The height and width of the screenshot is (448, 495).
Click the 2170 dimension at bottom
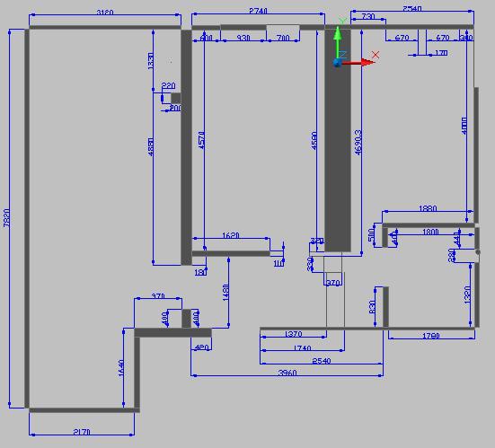tap(82, 431)
